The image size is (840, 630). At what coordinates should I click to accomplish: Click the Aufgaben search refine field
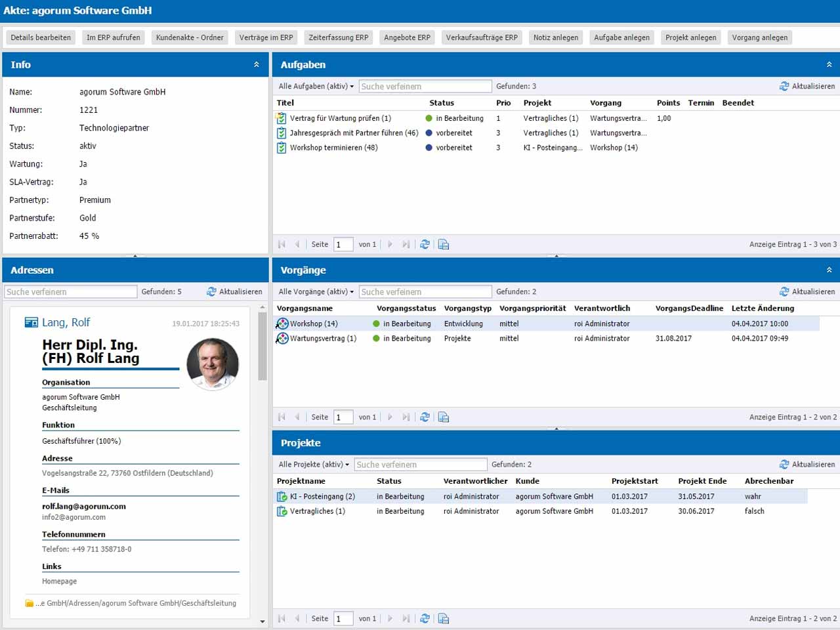pyautogui.click(x=425, y=86)
